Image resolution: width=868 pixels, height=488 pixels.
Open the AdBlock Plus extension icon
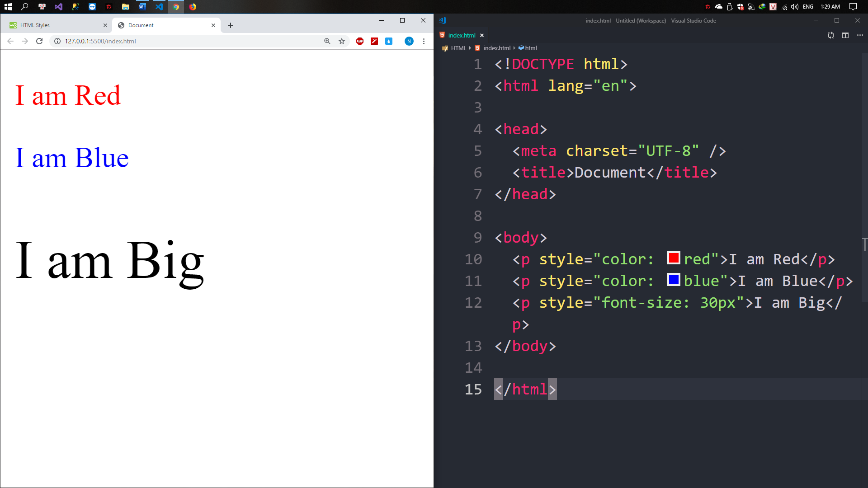coord(360,41)
